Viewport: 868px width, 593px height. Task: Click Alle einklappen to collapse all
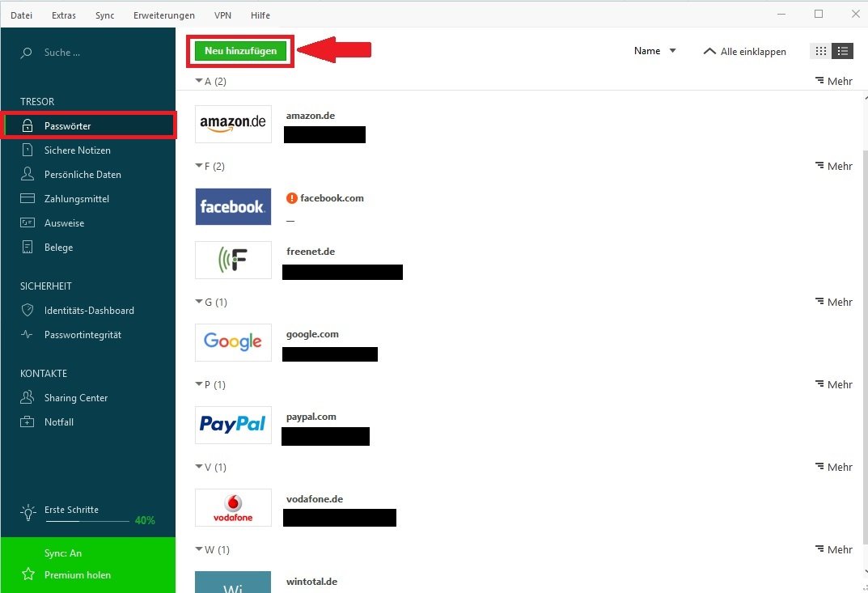pos(744,52)
